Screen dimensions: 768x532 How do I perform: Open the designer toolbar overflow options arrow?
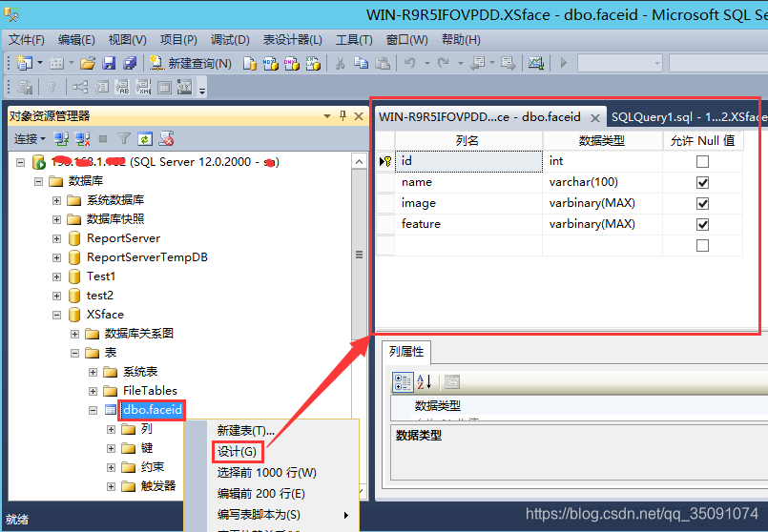[x=202, y=90]
